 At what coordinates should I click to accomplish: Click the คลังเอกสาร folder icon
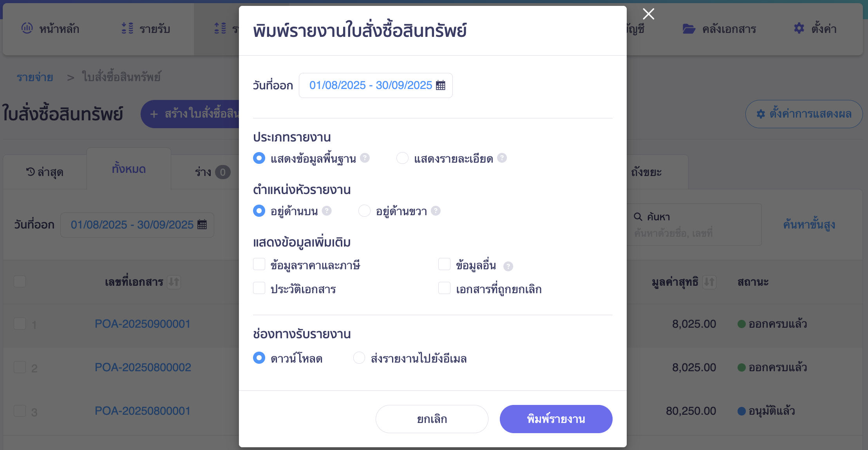689,28
